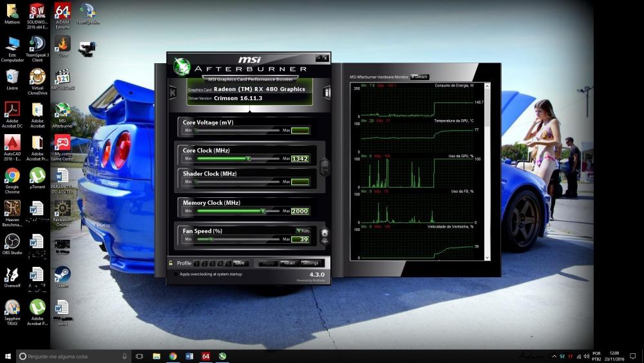Click the Kombustor 'K' icon
The width and height of the screenshot is (644, 363).
pyautogui.click(x=173, y=93)
